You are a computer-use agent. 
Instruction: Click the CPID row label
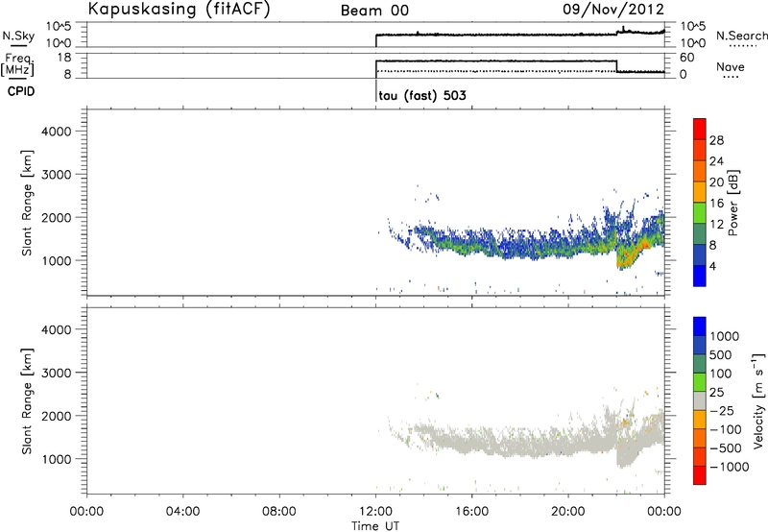click(x=21, y=91)
